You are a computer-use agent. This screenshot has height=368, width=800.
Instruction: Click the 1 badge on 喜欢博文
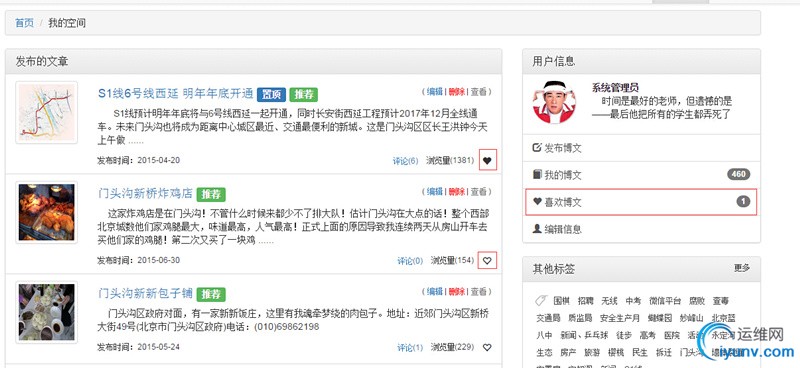tap(743, 202)
